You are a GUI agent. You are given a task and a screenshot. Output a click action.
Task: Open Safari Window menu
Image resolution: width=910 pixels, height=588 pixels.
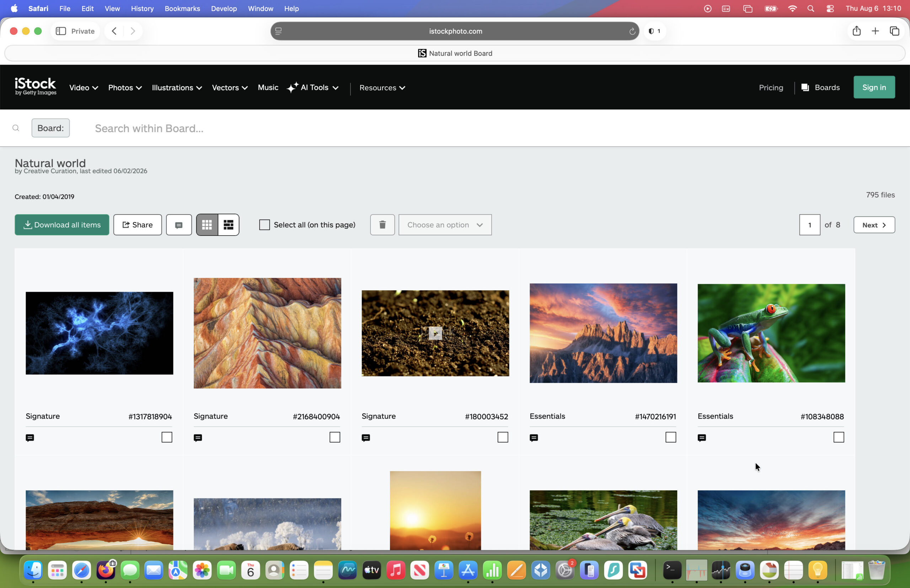[261, 9]
